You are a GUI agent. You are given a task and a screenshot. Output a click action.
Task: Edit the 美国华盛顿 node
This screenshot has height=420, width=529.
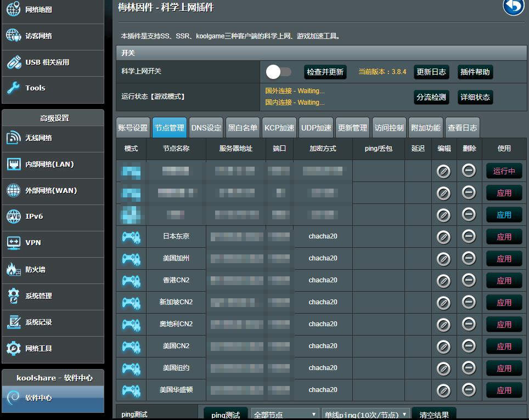pos(443,391)
